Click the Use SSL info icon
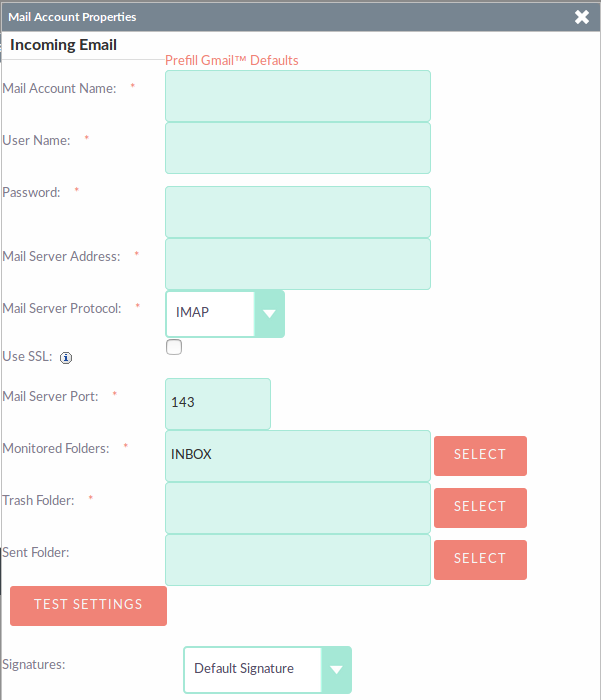This screenshot has width=601, height=700. click(66, 358)
